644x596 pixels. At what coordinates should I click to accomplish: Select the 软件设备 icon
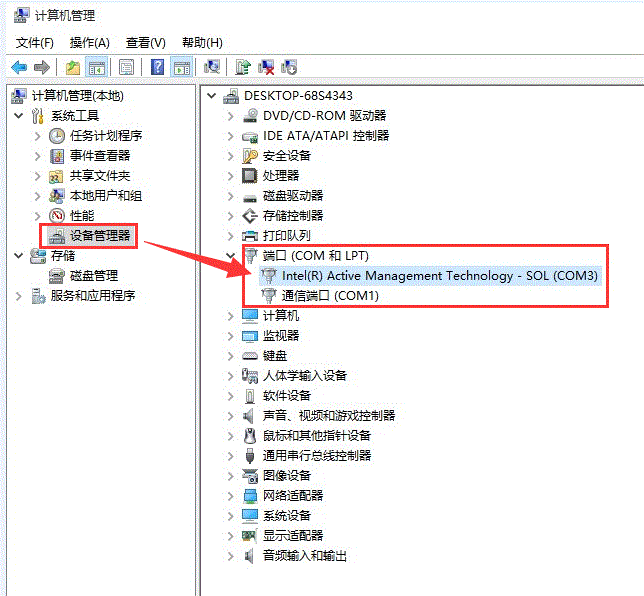250,396
